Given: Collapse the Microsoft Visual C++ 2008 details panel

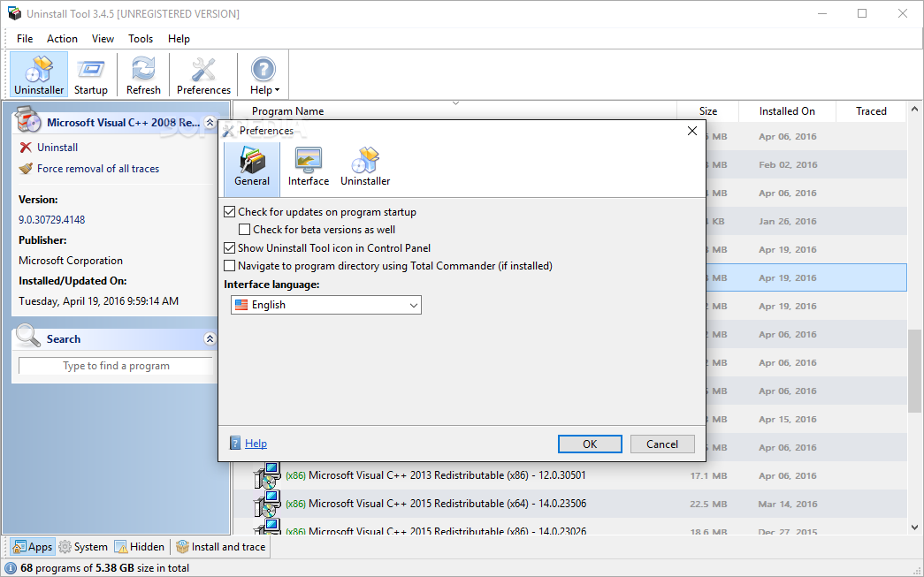Looking at the screenshot, I should (210, 123).
